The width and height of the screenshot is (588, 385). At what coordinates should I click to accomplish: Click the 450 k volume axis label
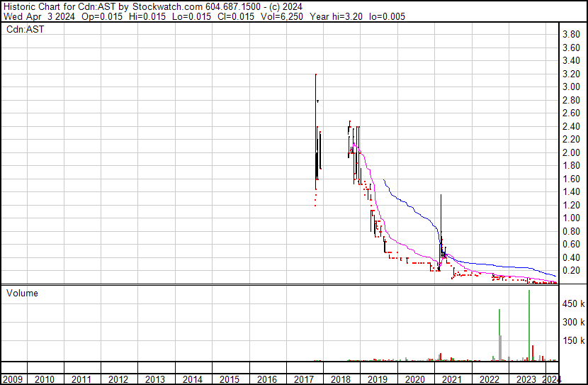tap(572, 303)
